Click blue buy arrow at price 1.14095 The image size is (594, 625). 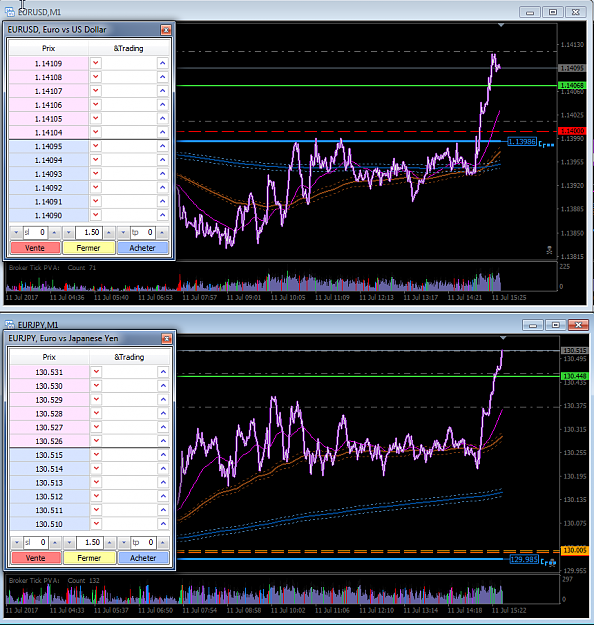(x=163, y=146)
